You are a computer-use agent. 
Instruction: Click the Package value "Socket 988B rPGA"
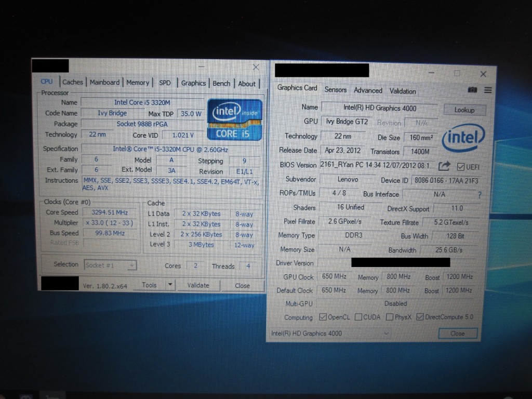point(142,124)
